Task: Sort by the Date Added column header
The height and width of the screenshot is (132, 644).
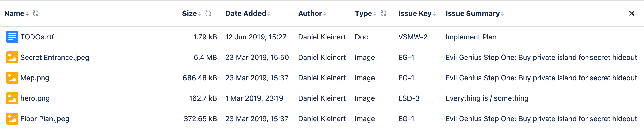Action: tap(246, 13)
